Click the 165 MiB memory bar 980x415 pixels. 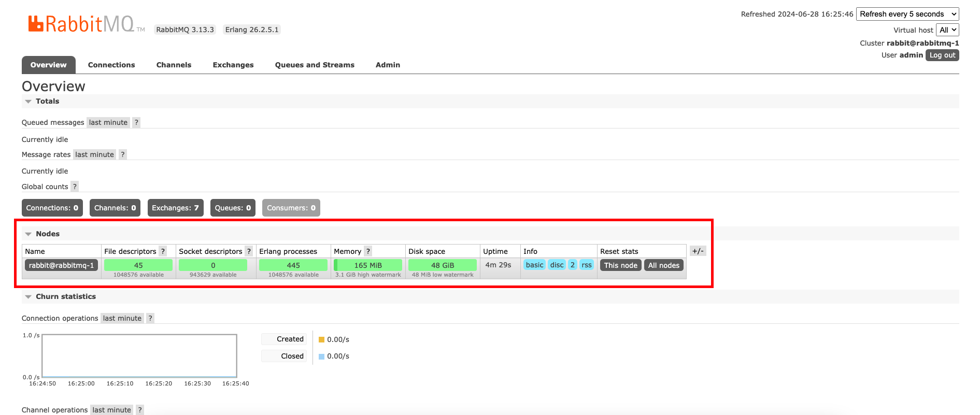368,265
